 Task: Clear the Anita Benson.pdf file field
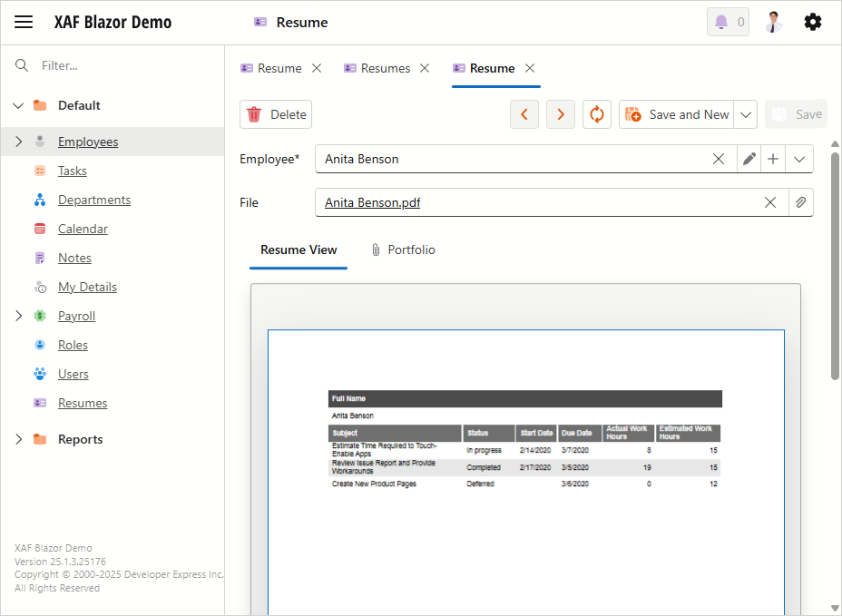[x=770, y=202]
